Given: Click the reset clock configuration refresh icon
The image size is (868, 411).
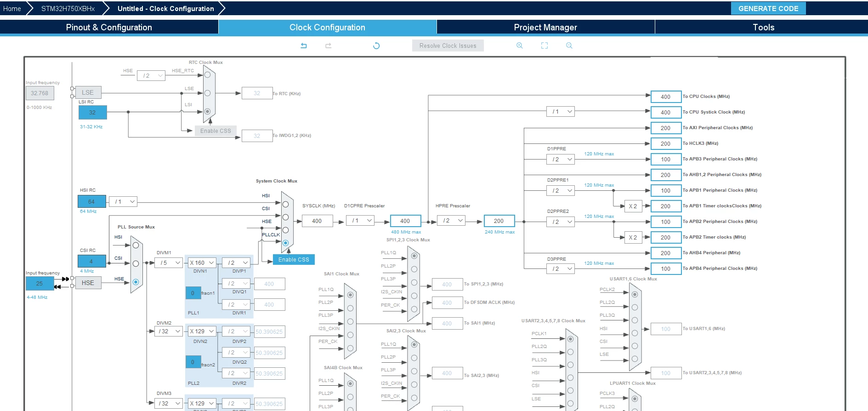Looking at the screenshot, I should click(x=376, y=46).
